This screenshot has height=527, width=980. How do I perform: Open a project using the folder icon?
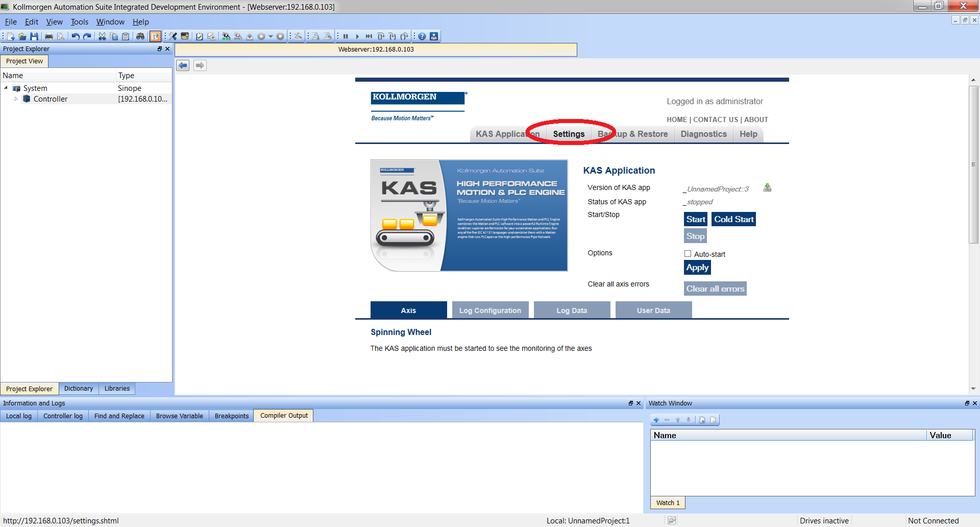[22, 36]
